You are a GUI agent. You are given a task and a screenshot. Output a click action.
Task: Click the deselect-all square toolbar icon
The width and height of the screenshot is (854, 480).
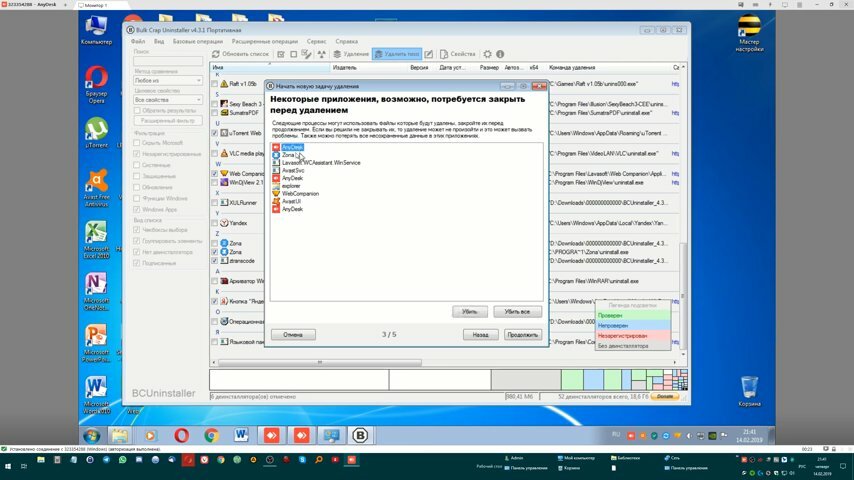pos(294,54)
